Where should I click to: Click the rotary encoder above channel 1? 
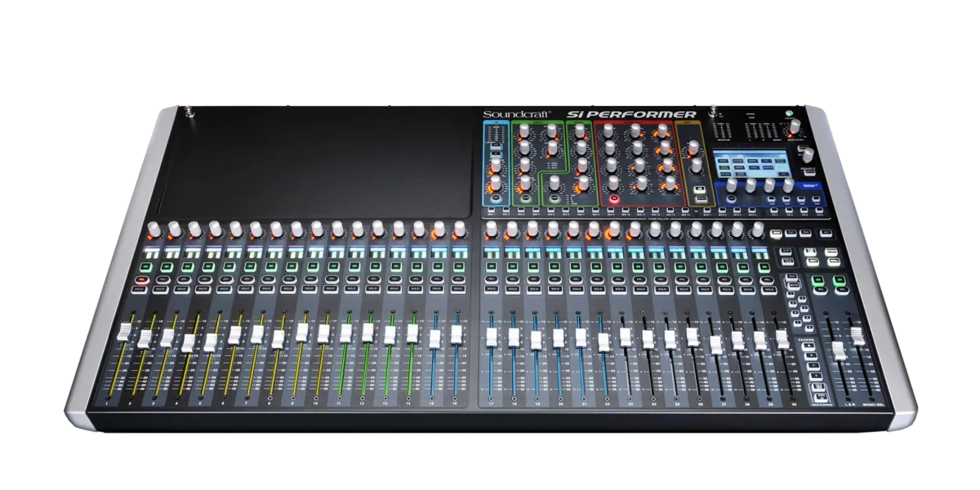[153, 228]
